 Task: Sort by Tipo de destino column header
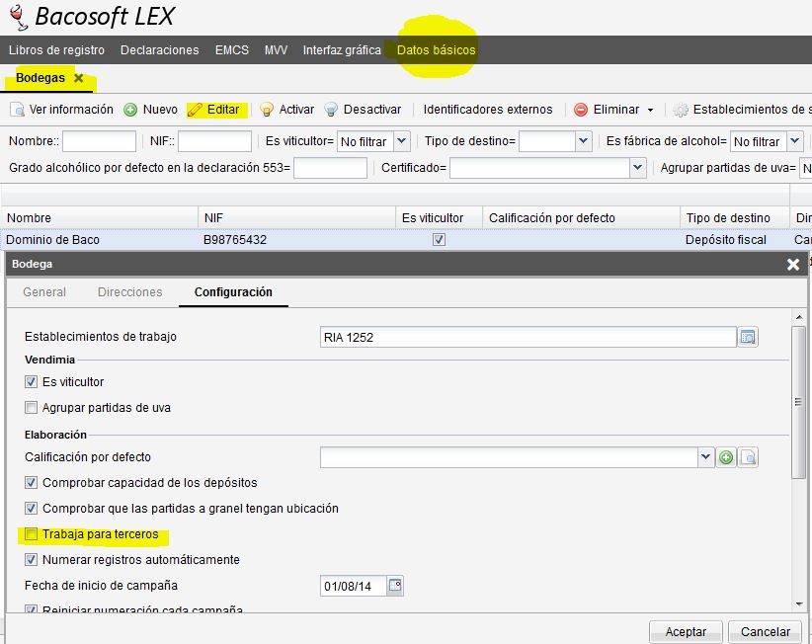point(735,218)
